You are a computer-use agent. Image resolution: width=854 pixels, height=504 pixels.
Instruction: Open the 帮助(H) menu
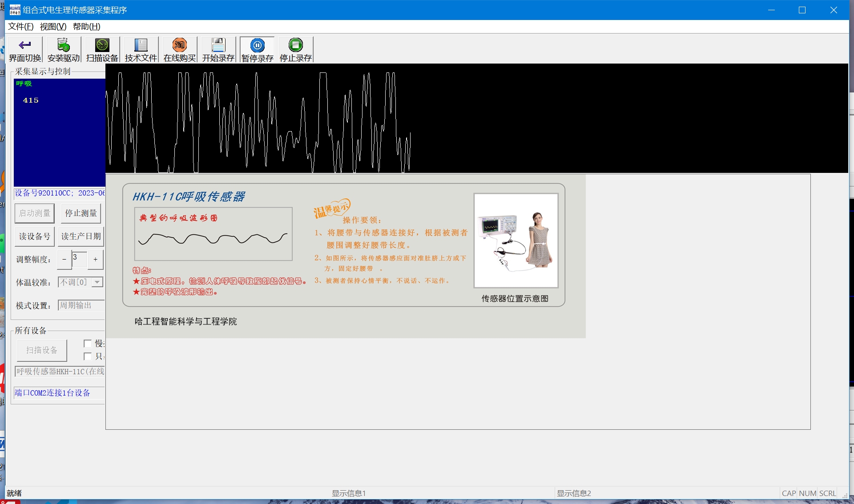click(86, 27)
